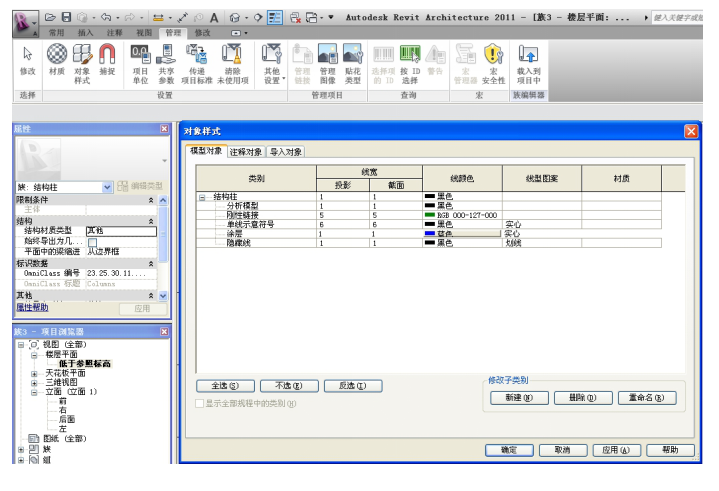
Task: Click the 新建 (New) subcategory button
Action: tap(520, 397)
